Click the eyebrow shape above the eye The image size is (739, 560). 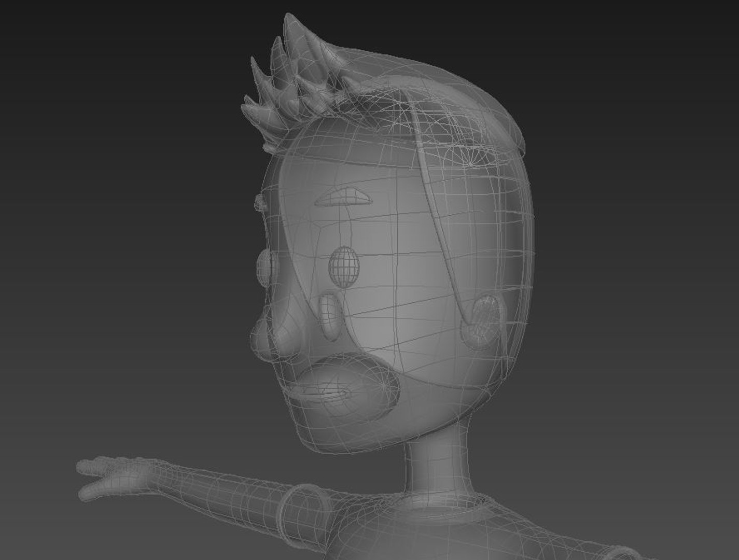pos(343,197)
